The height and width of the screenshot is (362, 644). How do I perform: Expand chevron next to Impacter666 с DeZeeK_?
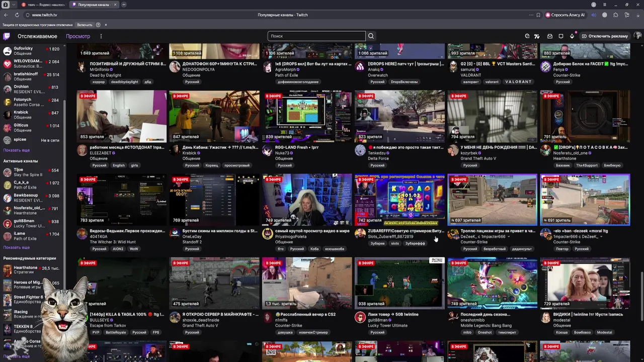point(601,237)
